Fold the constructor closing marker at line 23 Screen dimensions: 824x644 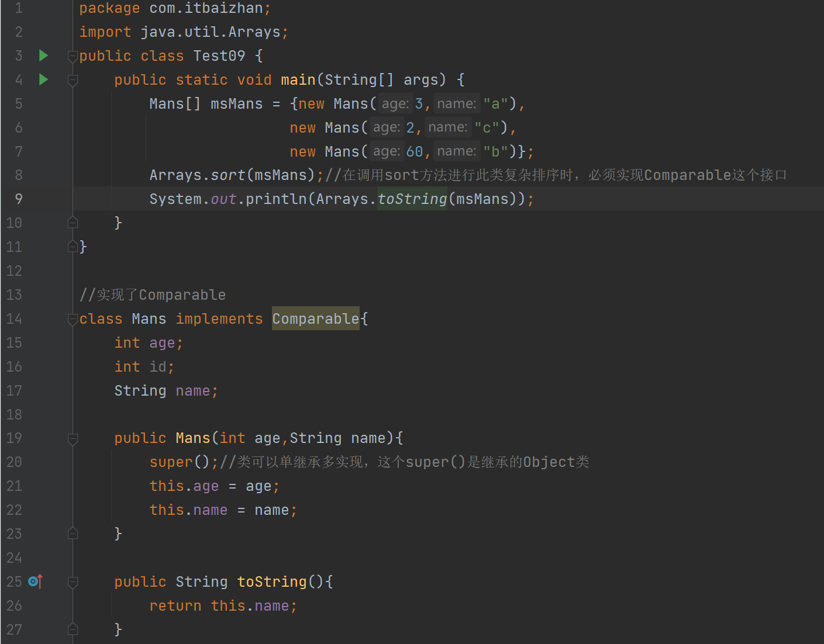pos(73,533)
